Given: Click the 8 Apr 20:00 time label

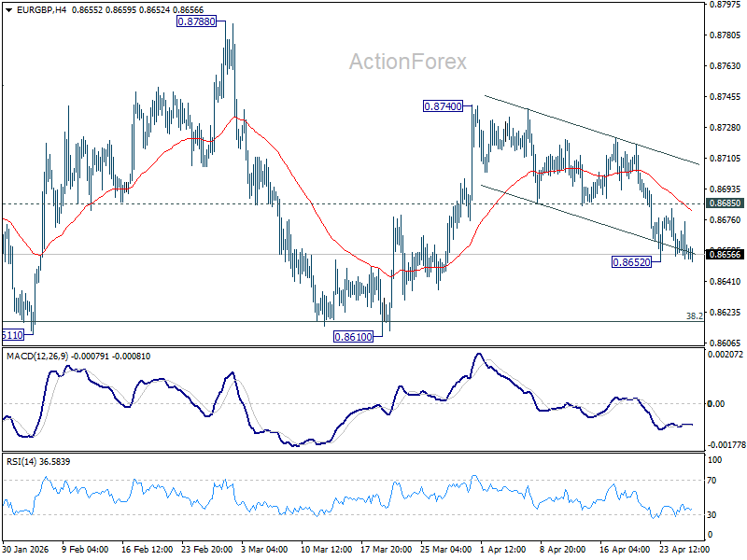Looking at the screenshot, I should [563, 549].
